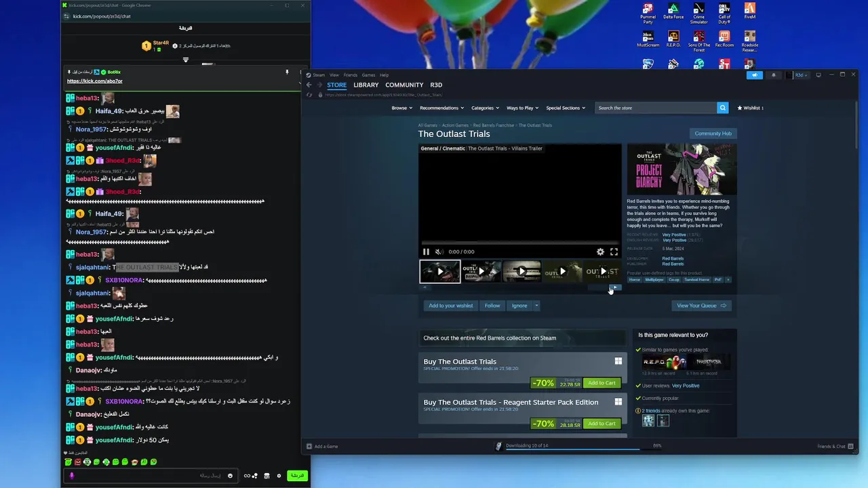The height and width of the screenshot is (488, 868).
Task: Toggle Ignore for The Outlast Trials
Action: coord(519,306)
